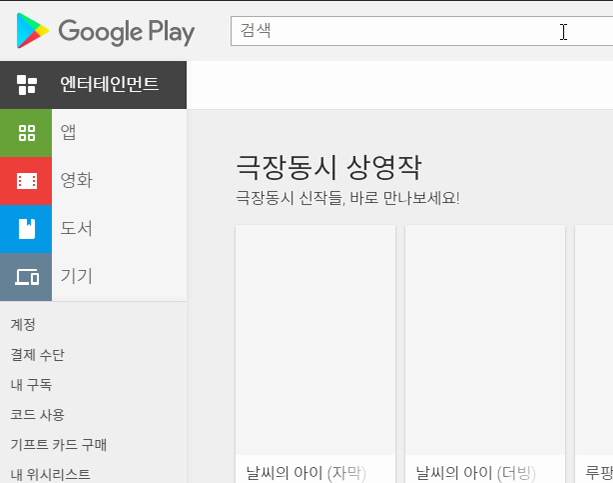Image resolution: width=613 pixels, height=483 pixels.
Task: Open the 기기 devices category
Action: coord(77,276)
